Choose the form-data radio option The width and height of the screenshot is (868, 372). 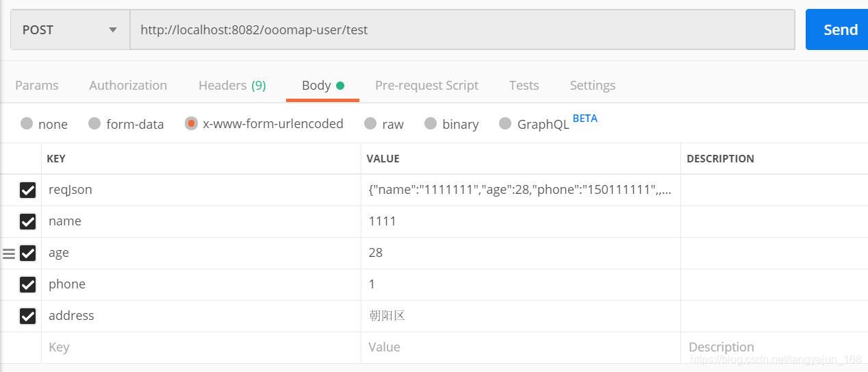coord(95,124)
